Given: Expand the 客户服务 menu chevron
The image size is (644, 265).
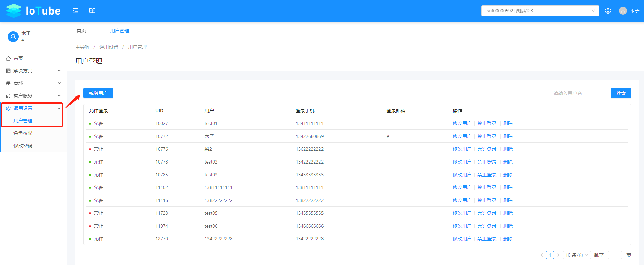Looking at the screenshot, I should [x=59, y=96].
